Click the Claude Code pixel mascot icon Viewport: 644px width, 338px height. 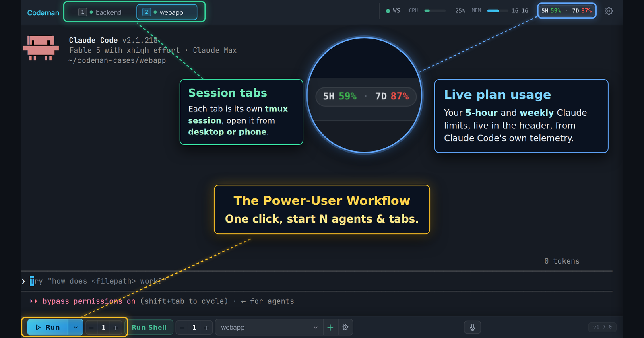coord(41,48)
